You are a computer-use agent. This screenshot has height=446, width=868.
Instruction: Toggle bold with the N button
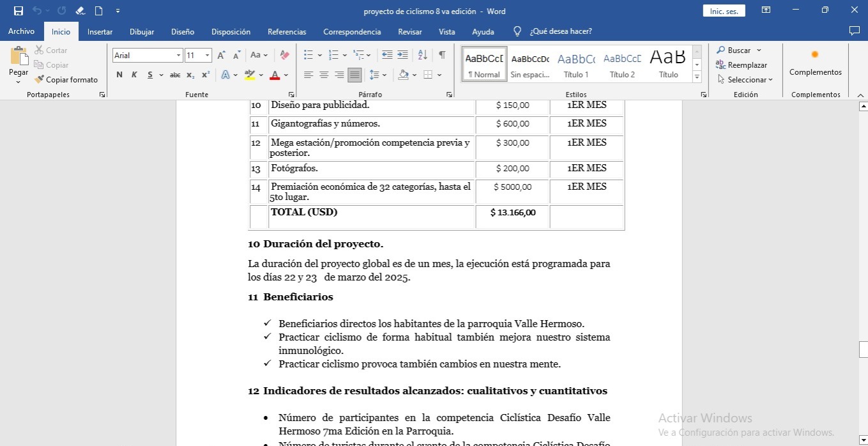tap(119, 75)
